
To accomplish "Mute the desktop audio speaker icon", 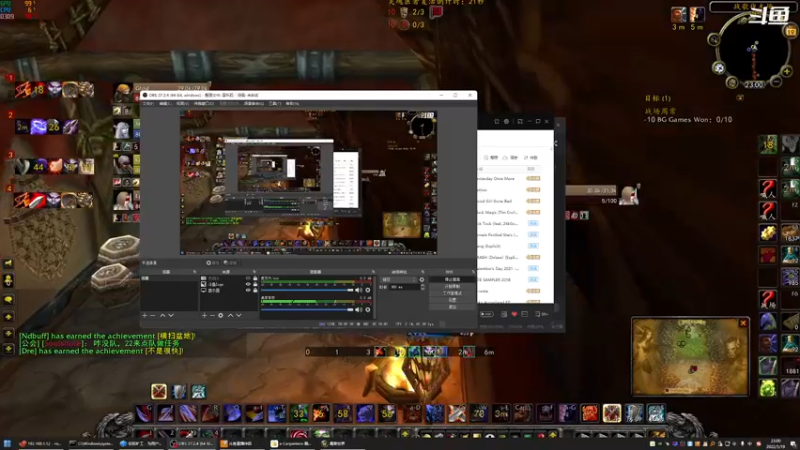I will point(359,309).
